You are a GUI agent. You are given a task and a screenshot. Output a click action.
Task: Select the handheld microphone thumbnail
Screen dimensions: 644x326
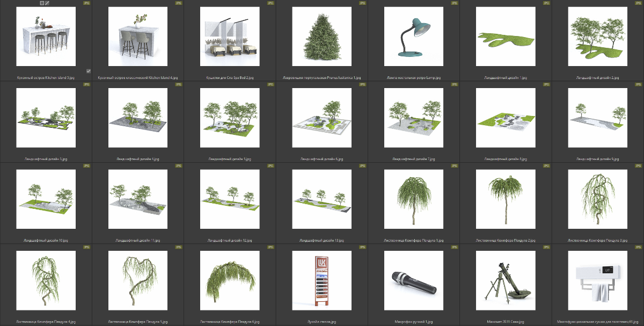[x=413, y=281]
